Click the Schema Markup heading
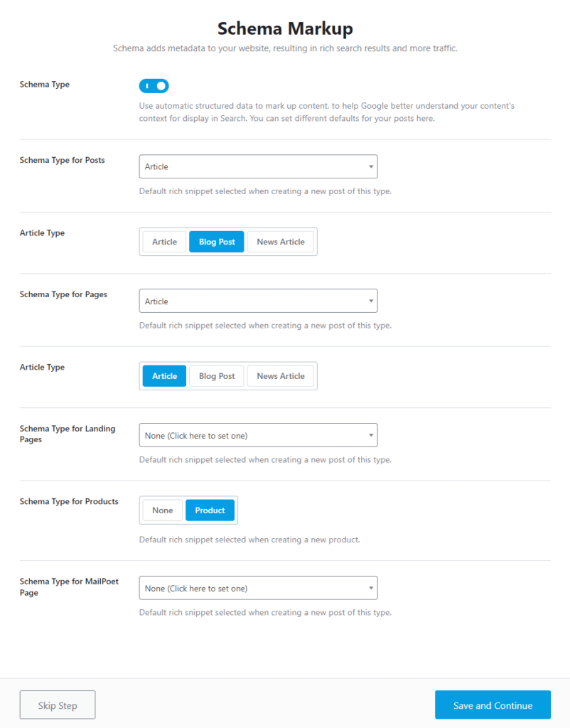This screenshot has width=570, height=728. click(x=285, y=28)
